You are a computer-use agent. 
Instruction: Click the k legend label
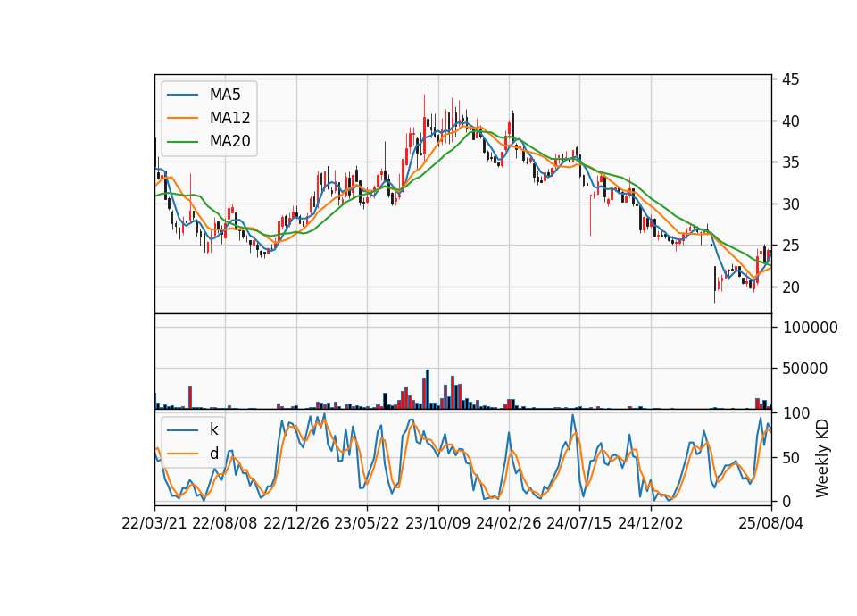coord(213,429)
